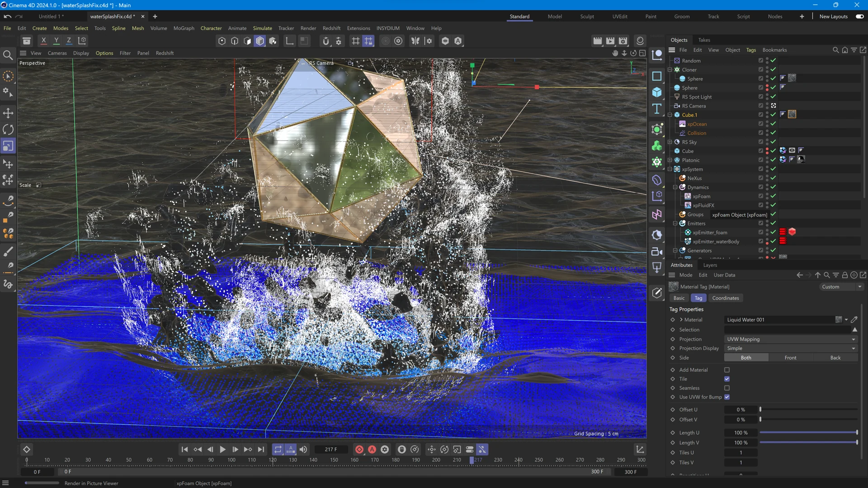Screen dimensions: 868x488
Task: Toggle New Layouts switch
Action: (859, 16)
